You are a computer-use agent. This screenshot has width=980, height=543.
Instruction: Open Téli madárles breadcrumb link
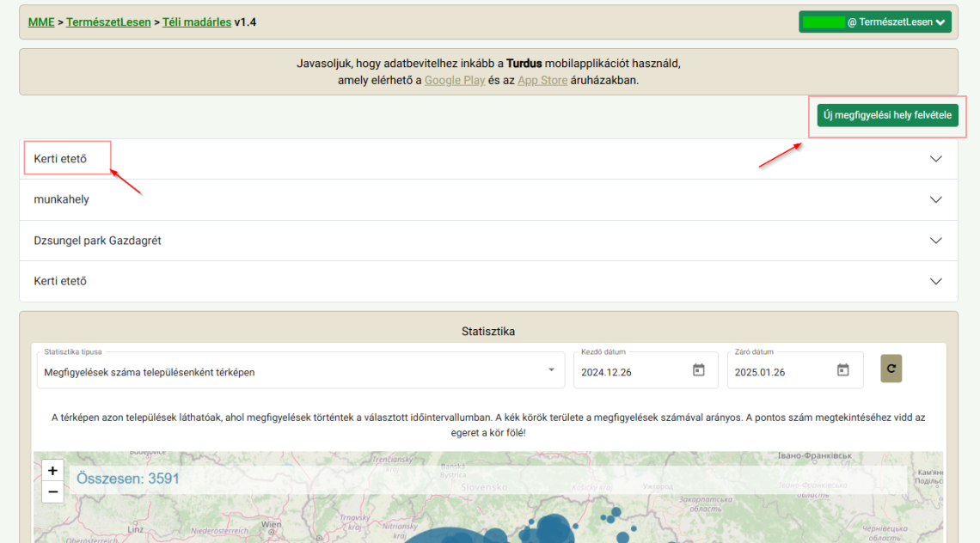point(197,21)
